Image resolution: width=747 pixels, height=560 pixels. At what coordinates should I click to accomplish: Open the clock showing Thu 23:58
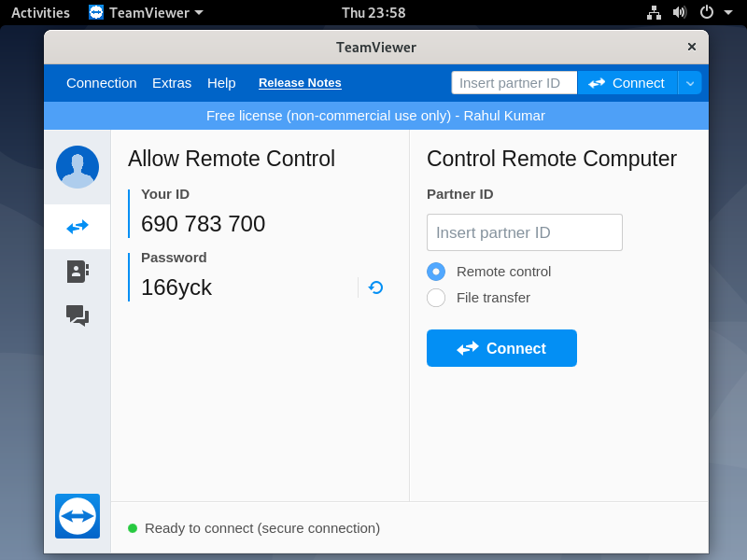373,12
